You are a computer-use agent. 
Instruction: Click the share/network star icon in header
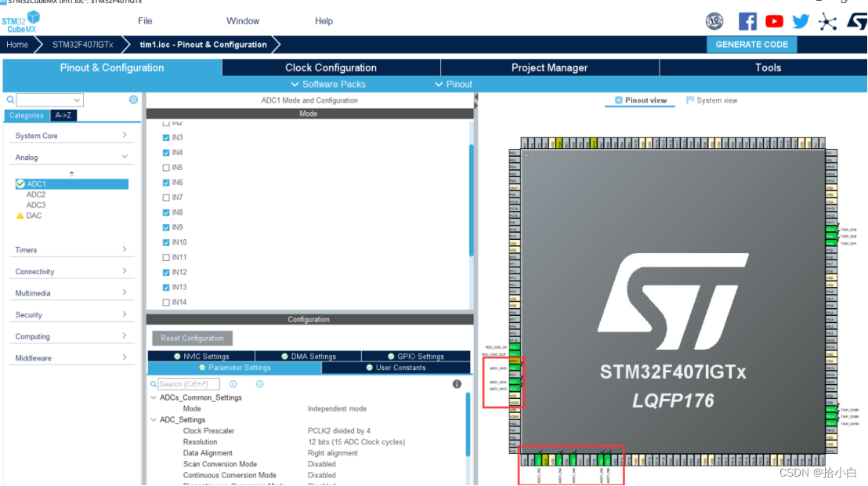tap(827, 21)
